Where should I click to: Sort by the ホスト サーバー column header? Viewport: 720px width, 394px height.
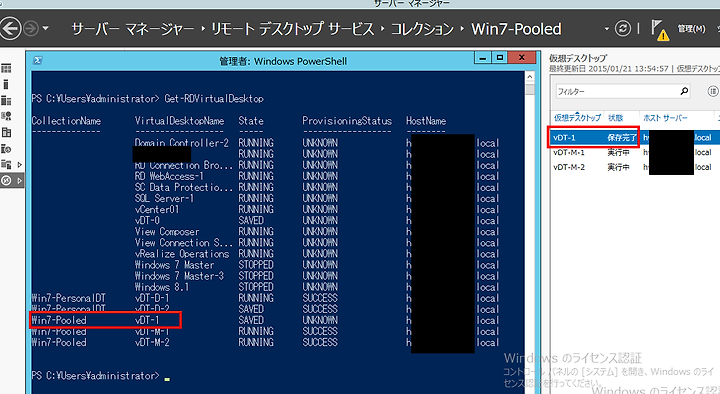pyautogui.click(x=665, y=118)
